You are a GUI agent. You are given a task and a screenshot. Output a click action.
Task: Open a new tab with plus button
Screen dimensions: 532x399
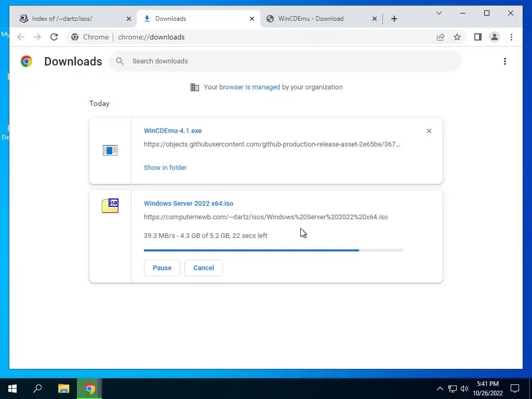point(394,19)
